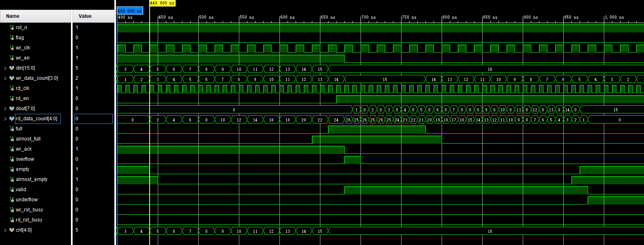Click the valid signal waveform high region

pos(466,190)
